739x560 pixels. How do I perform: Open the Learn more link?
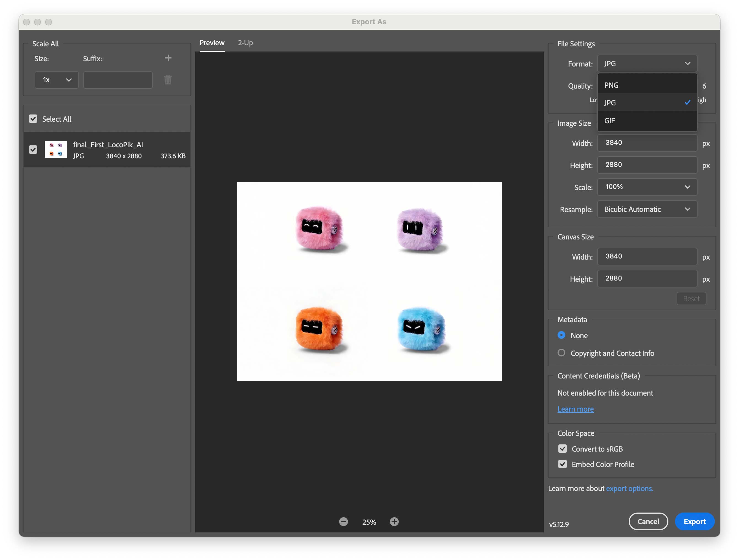pyautogui.click(x=575, y=409)
